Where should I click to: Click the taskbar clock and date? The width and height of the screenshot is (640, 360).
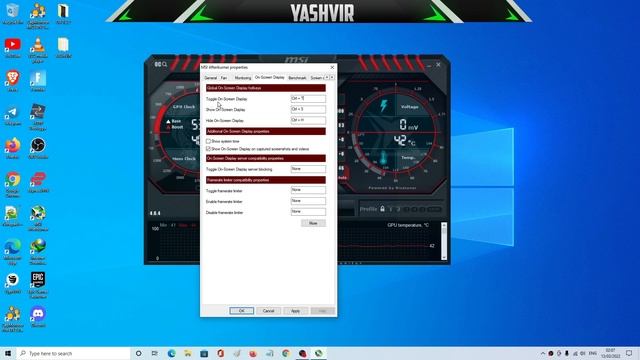[611, 353]
